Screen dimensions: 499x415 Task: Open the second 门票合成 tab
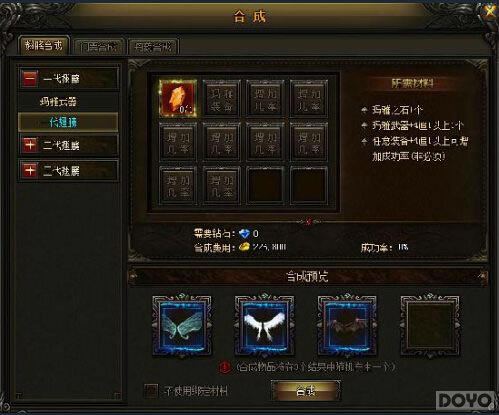click(99, 47)
